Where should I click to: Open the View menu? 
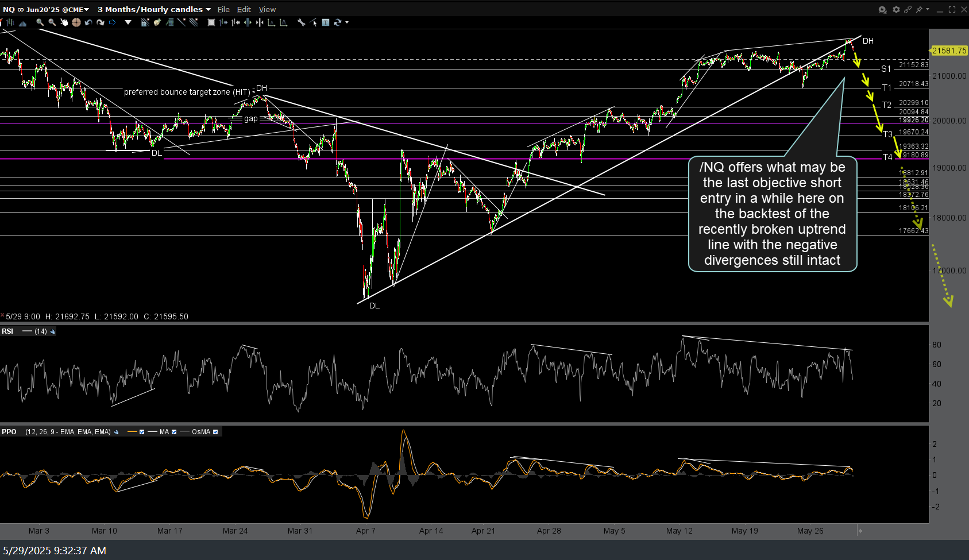267,9
